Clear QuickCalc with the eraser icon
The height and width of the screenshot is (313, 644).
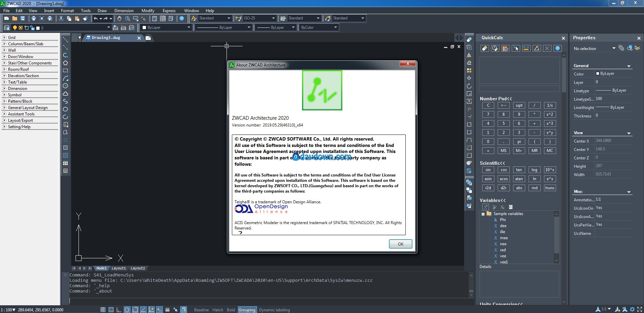click(484, 48)
